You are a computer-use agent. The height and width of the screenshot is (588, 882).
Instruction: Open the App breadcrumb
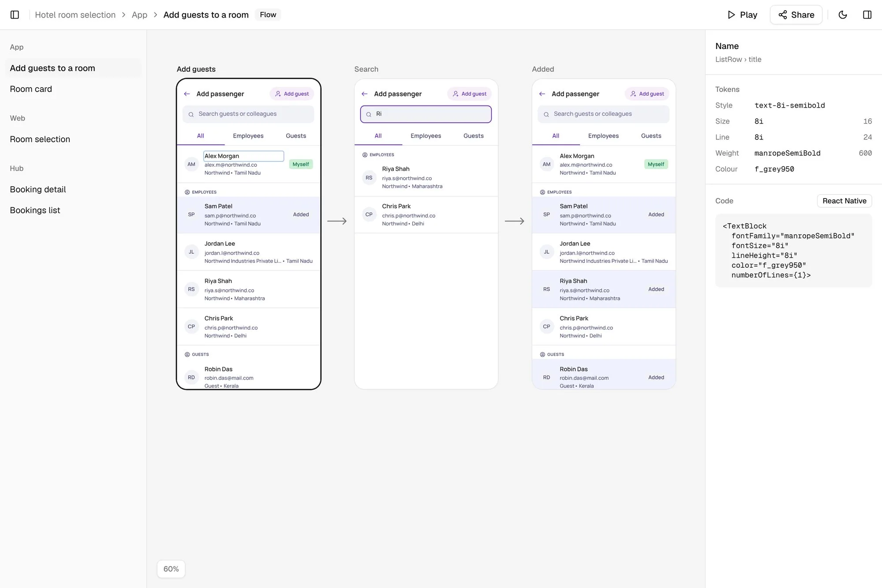[139, 15]
